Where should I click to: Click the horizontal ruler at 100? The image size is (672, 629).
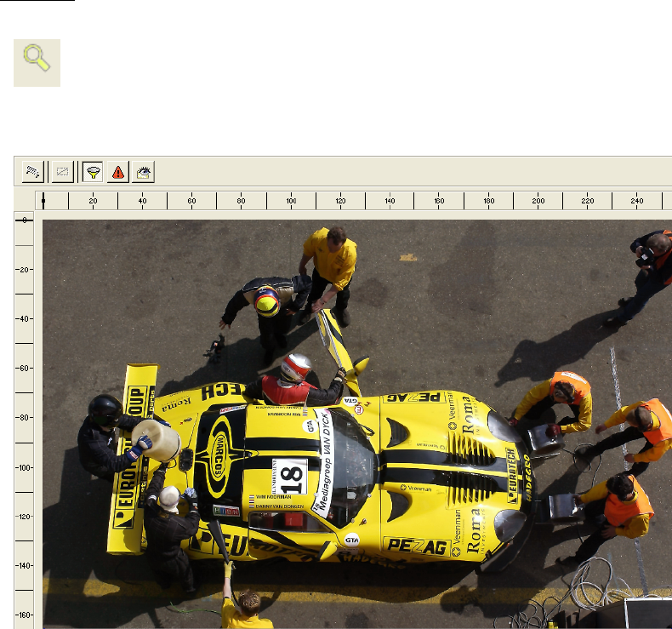click(x=291, y=201)
